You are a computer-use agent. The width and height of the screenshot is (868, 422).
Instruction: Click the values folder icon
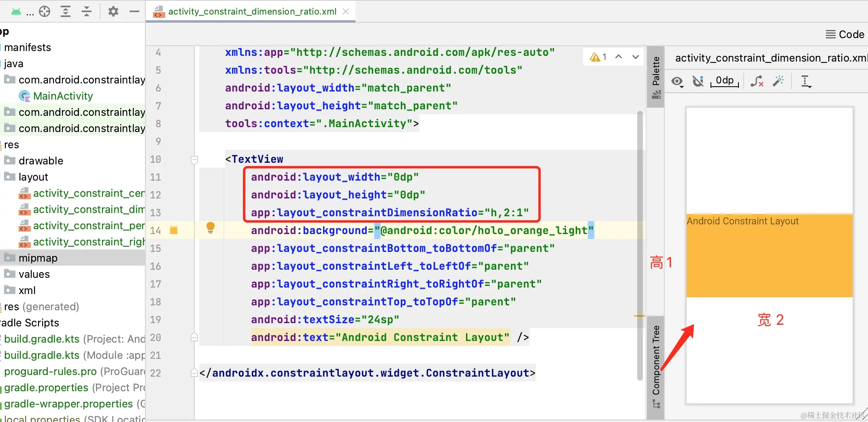tap(10, 274)
